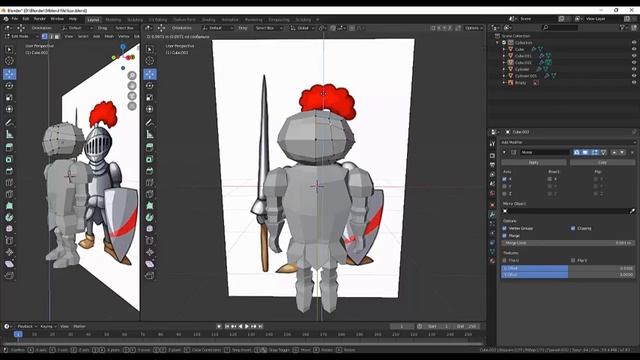This screenshot has height=360, width=640.
Task: Click the camera view gizmo in left viewport
Action: 132,96
